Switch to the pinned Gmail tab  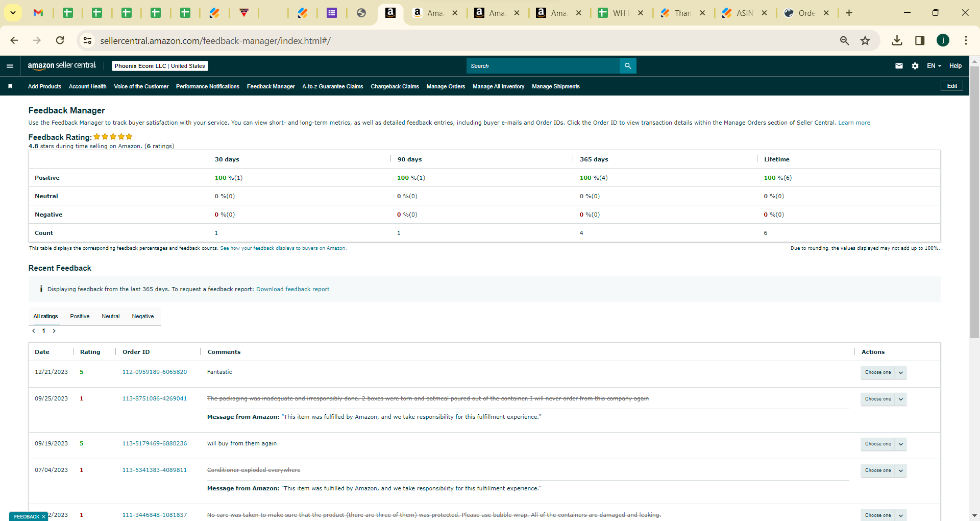click(38, 13)
